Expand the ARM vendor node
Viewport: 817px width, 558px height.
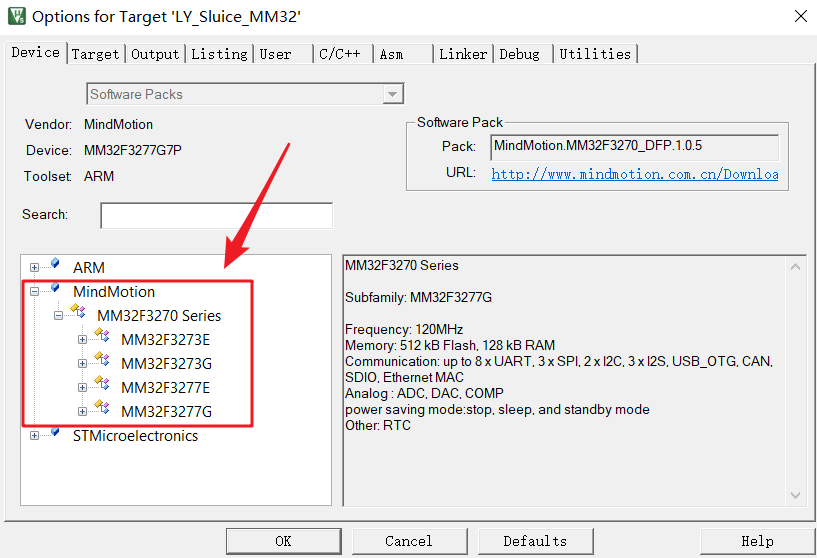click(34, 267)
